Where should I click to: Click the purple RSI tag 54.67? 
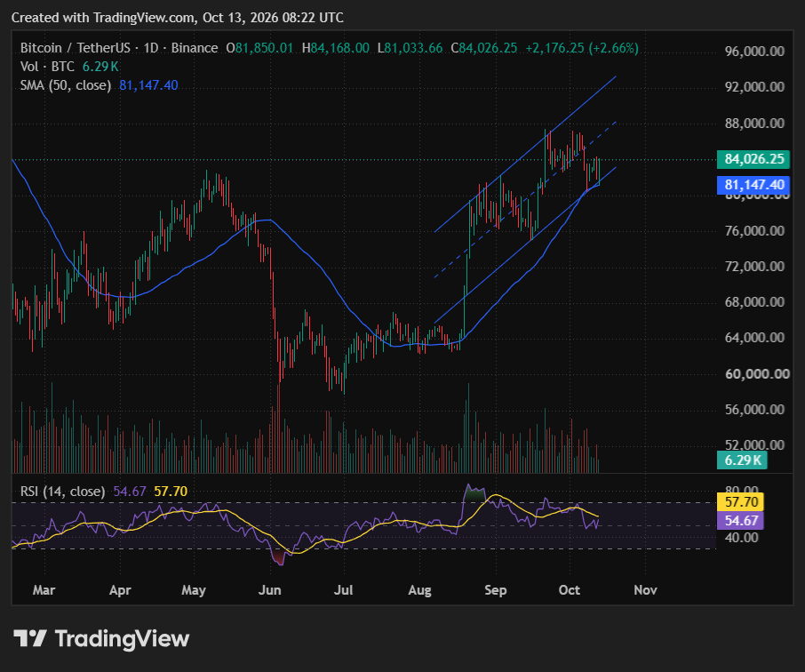point(741,520)
